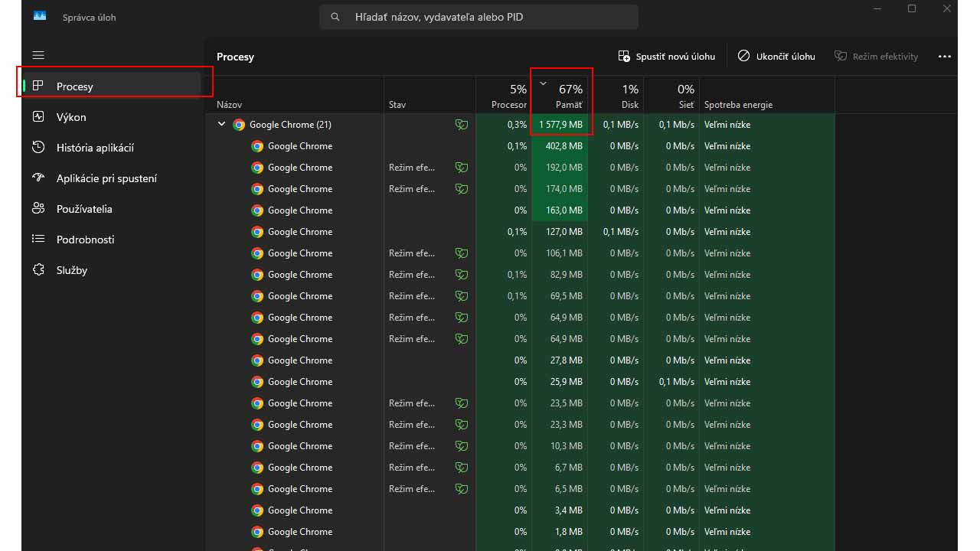Screen dimensions: 980x551
Task: Collapse the Google Chrome (21) process group
Action: click(x=221, y=124)
